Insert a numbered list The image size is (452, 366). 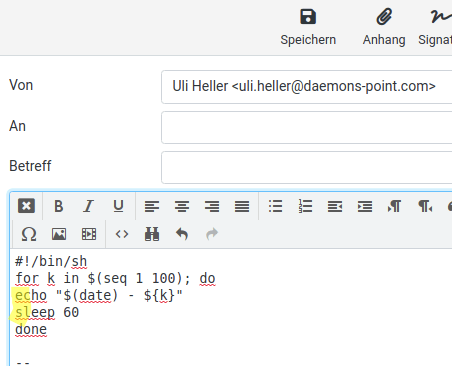click(305, 206)
